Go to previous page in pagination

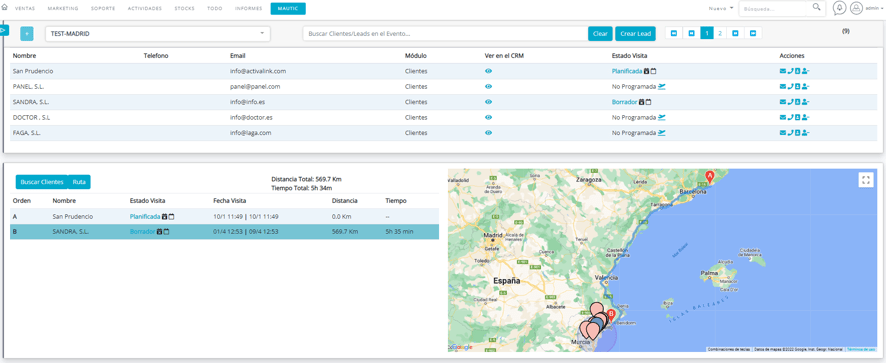(x=692, y=33)
